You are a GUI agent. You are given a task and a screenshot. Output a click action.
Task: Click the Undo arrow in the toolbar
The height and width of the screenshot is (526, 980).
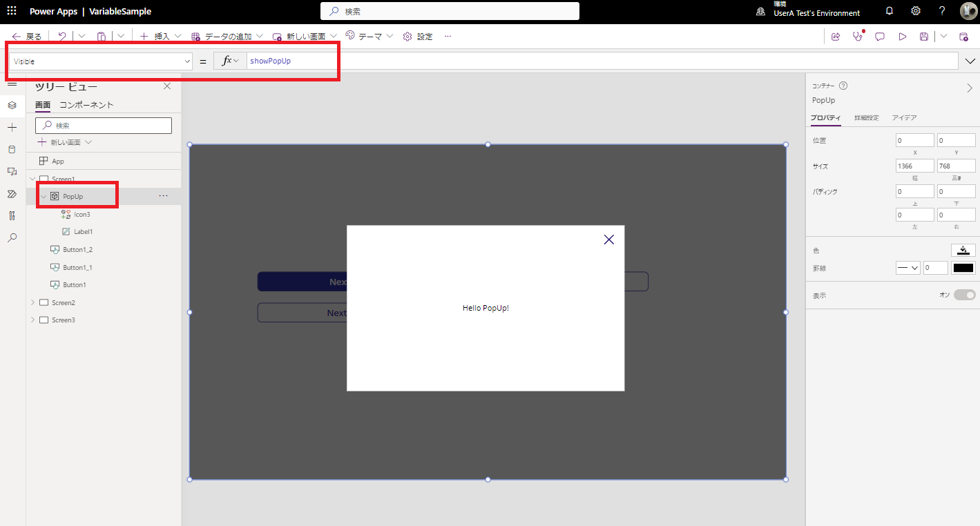point(62,37)
